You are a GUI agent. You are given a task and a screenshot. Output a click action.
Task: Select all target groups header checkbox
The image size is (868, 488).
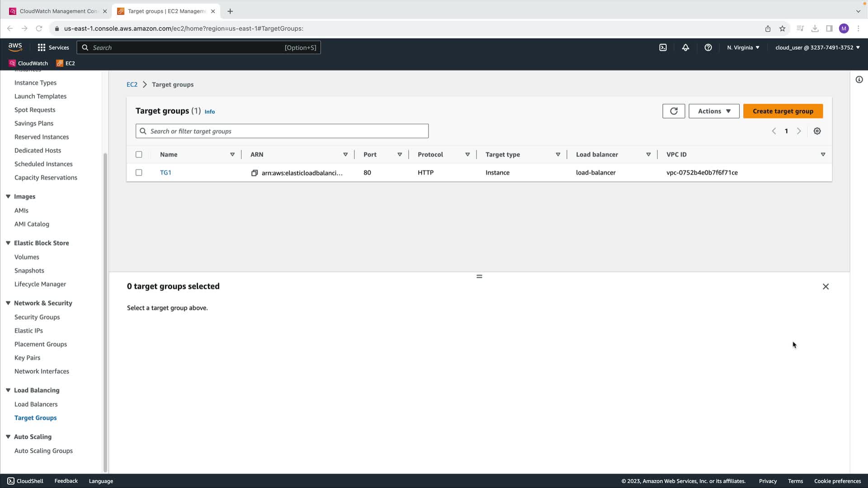click(x=139, y=155)
